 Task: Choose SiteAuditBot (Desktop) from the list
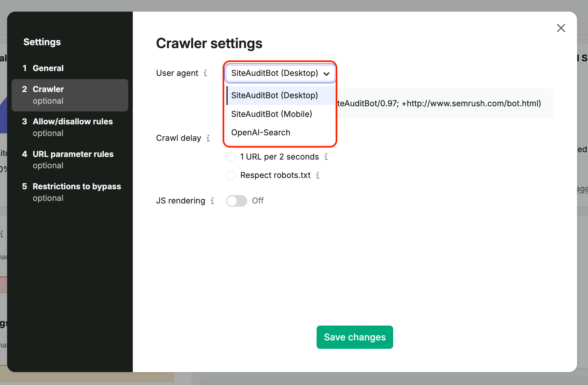tap(281, 95)
